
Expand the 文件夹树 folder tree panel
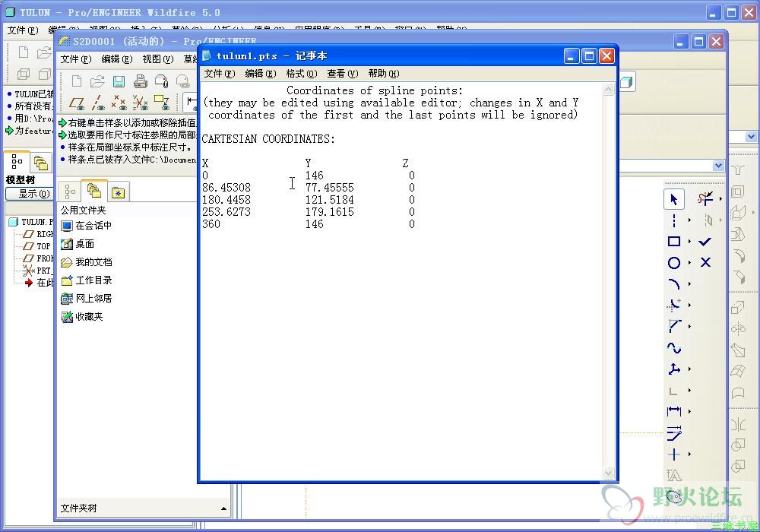[224, 508]
